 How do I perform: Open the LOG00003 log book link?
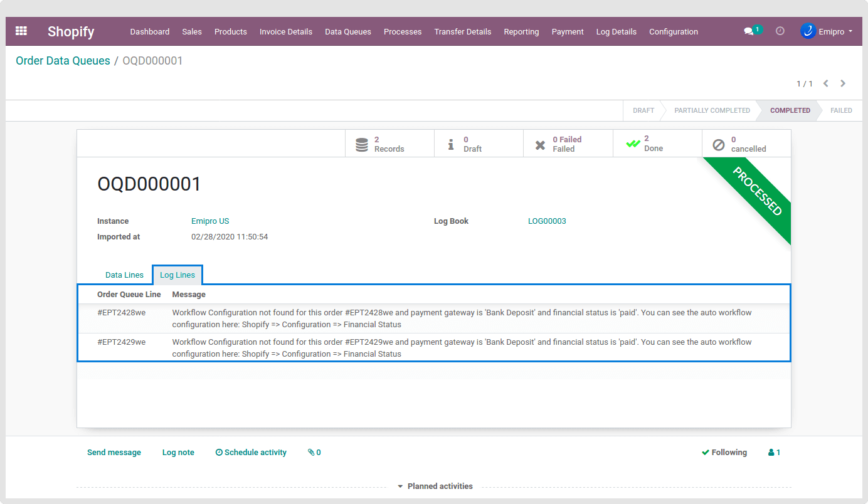pyautogui.click(x=547, y=221)
